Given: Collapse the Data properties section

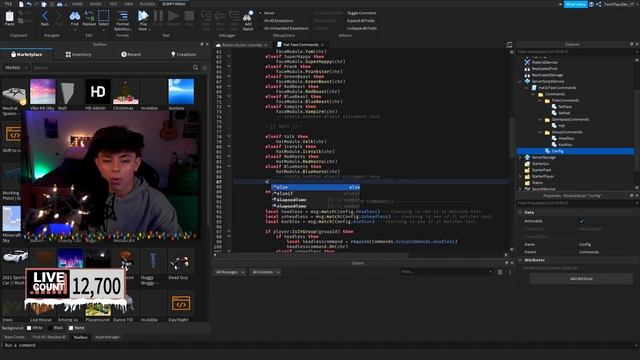Looking at the screenshot, I should click(520, 213).
